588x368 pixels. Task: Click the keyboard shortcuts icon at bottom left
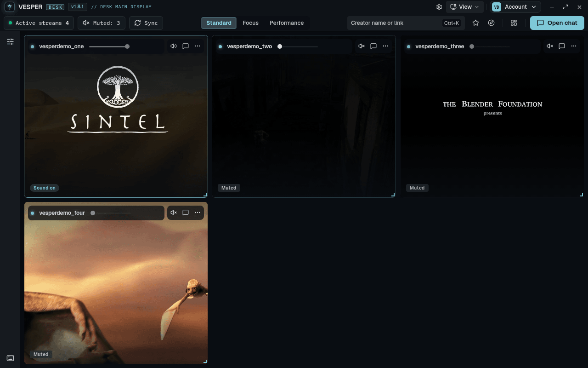[x=10, y=358]
